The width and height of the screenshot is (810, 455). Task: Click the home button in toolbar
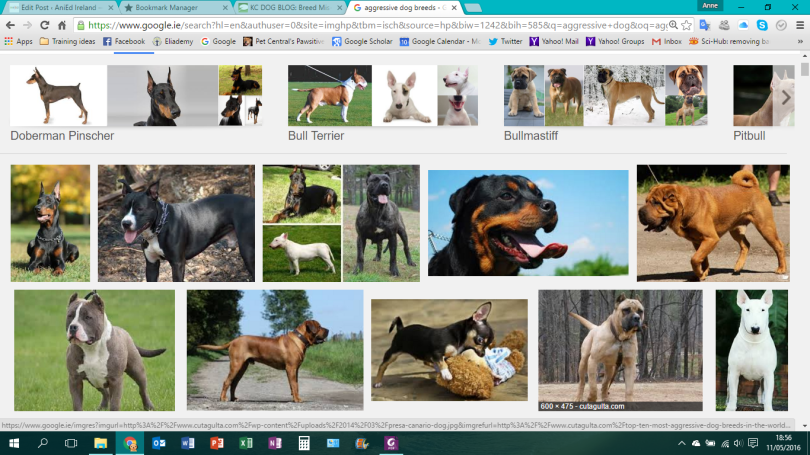pos(63,24)
